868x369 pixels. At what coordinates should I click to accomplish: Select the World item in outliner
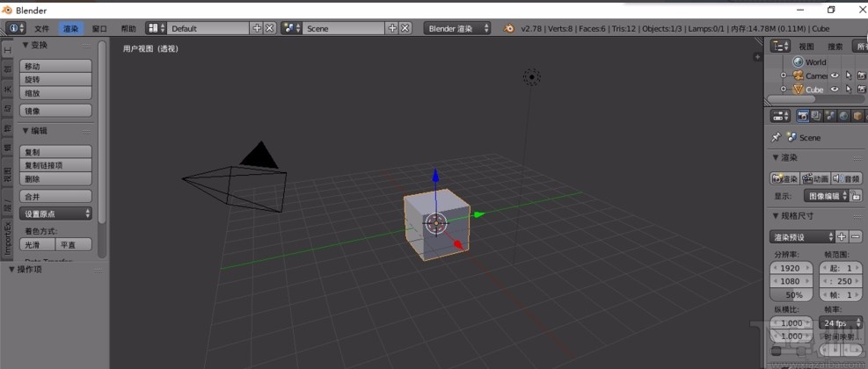pyautogui.click(x=810, y=62)
